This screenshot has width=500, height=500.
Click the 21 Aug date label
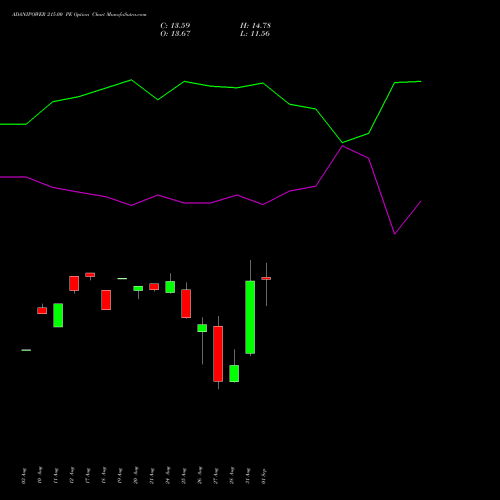pos(152,475)
